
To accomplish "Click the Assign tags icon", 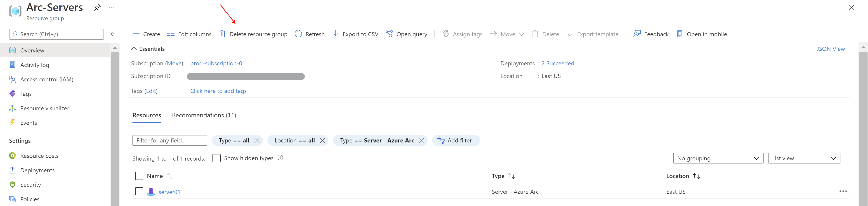I will pos(446,34).
